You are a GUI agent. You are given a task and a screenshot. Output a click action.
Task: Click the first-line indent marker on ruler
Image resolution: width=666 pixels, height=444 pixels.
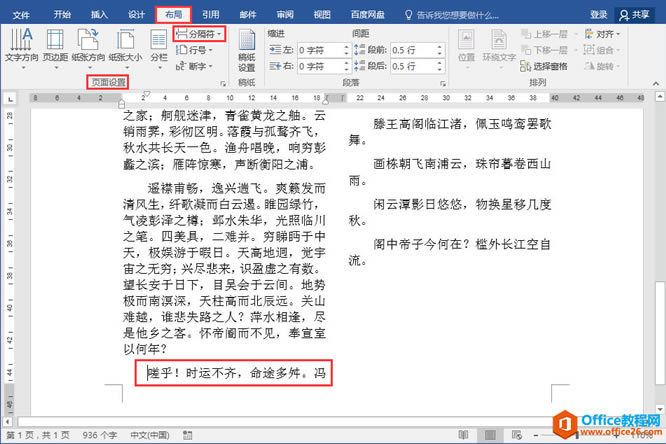coord(147,93)
